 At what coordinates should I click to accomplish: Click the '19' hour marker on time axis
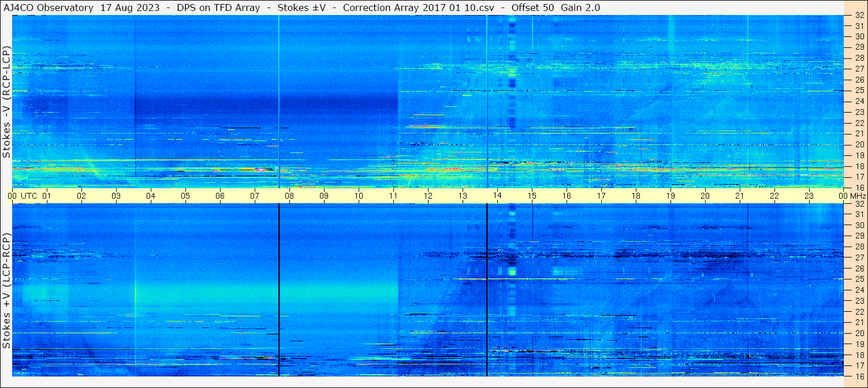point(670,196)
